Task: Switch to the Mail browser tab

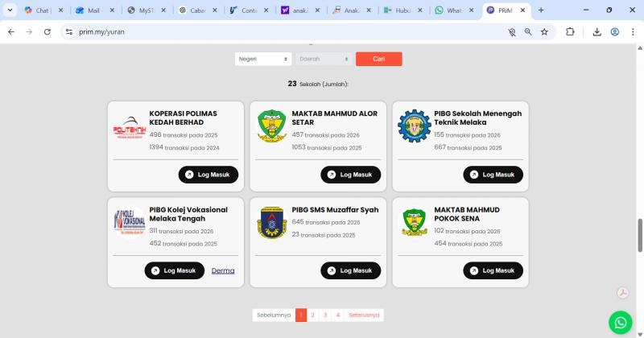Action: 93,10
